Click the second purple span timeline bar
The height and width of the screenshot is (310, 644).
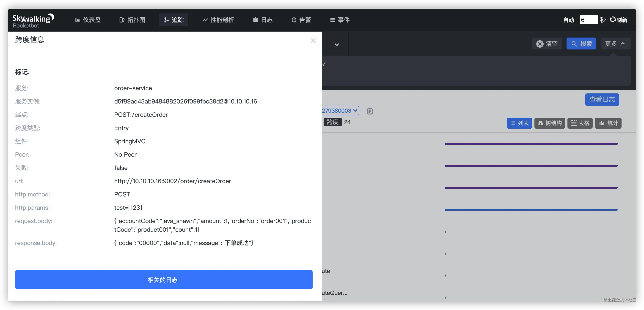531,166
